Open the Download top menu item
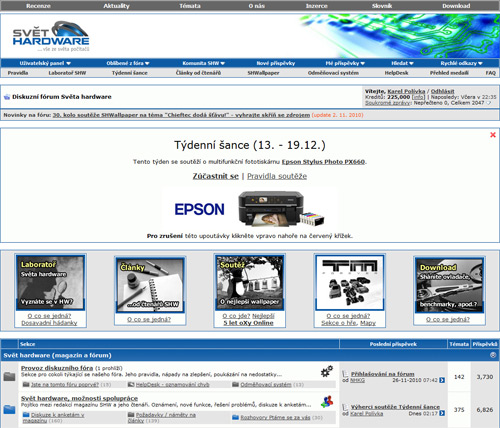 (456, 6)
